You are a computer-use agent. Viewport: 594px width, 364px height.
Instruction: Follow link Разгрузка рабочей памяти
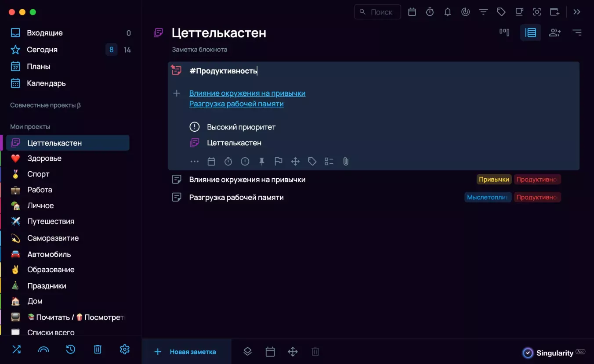pos(236,104)
